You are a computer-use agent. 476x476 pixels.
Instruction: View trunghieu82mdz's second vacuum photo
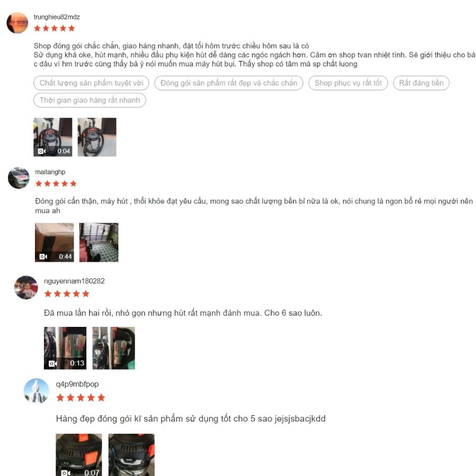point(97,137)
